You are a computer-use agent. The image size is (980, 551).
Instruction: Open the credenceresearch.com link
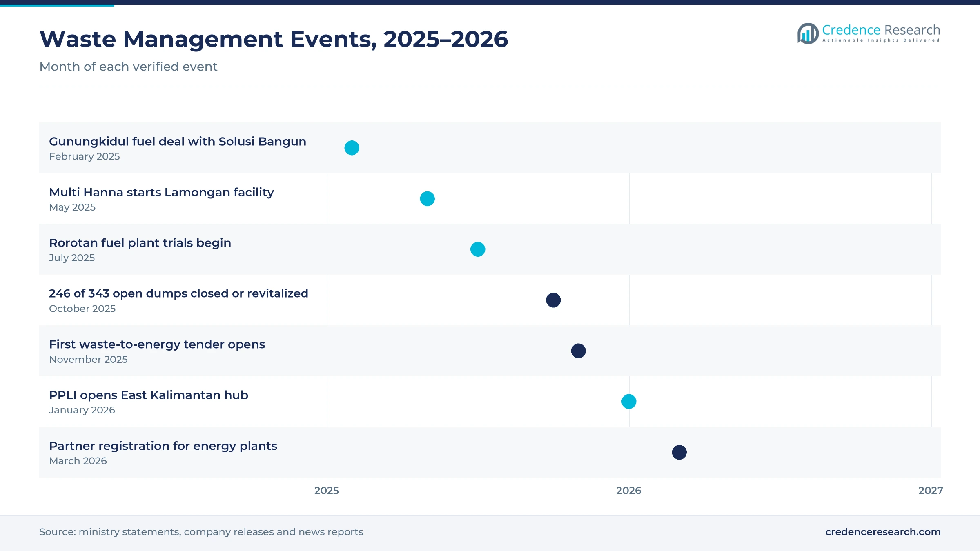coord(883,532)
